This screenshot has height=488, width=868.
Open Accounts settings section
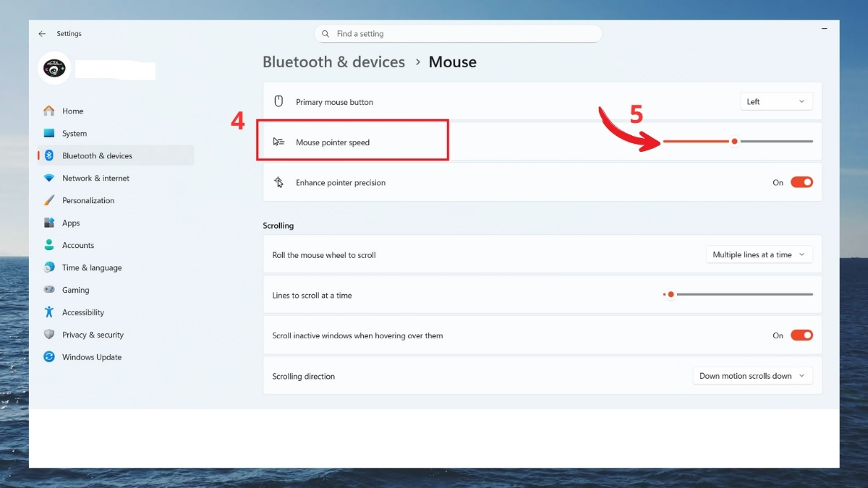[x=78, y=245]
